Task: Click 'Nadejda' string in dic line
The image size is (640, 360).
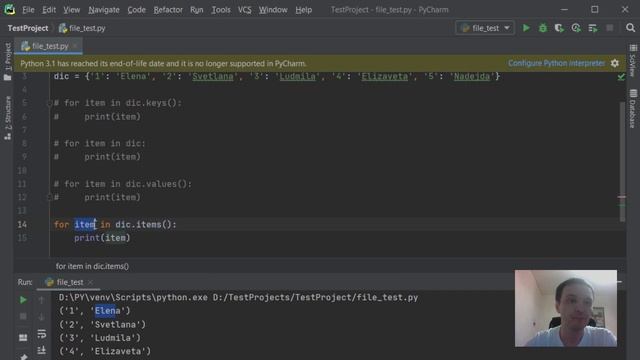Action: pyautogui.click(x=471, y=76)
